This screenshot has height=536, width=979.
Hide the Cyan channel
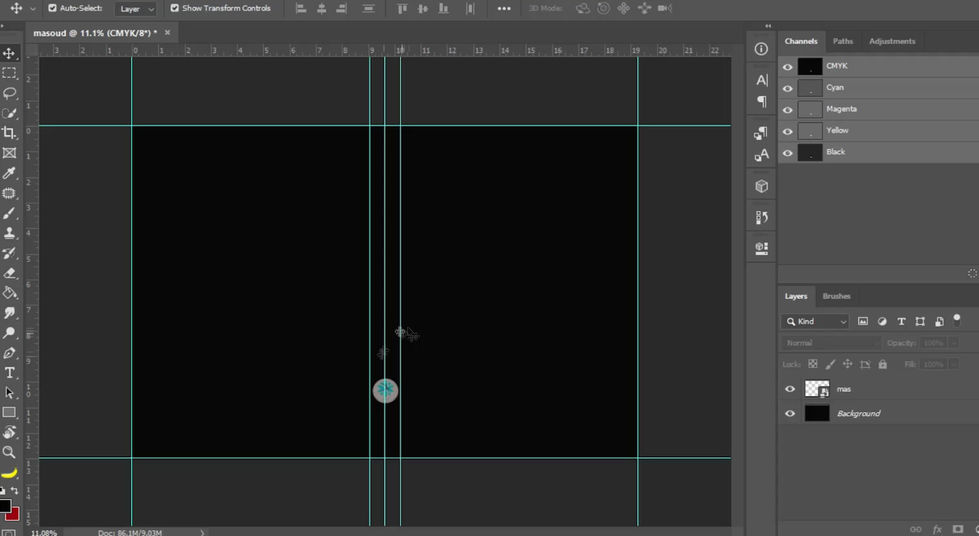pos(787,89)
